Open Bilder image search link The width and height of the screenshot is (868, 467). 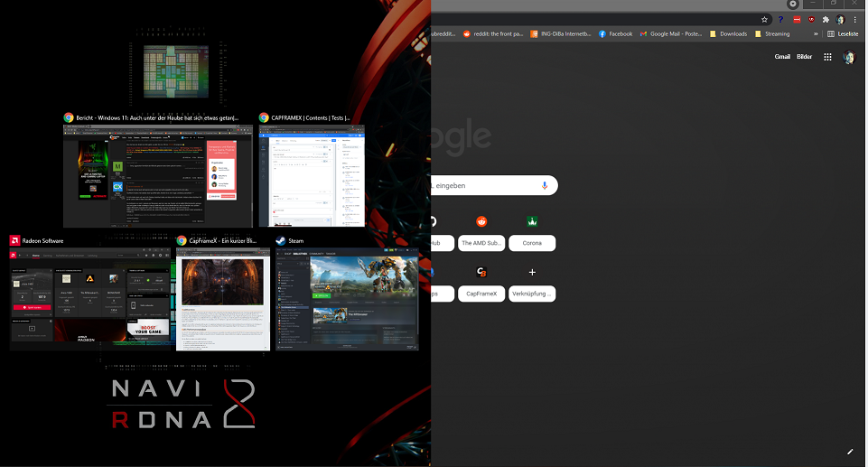[x=805, y=56]
